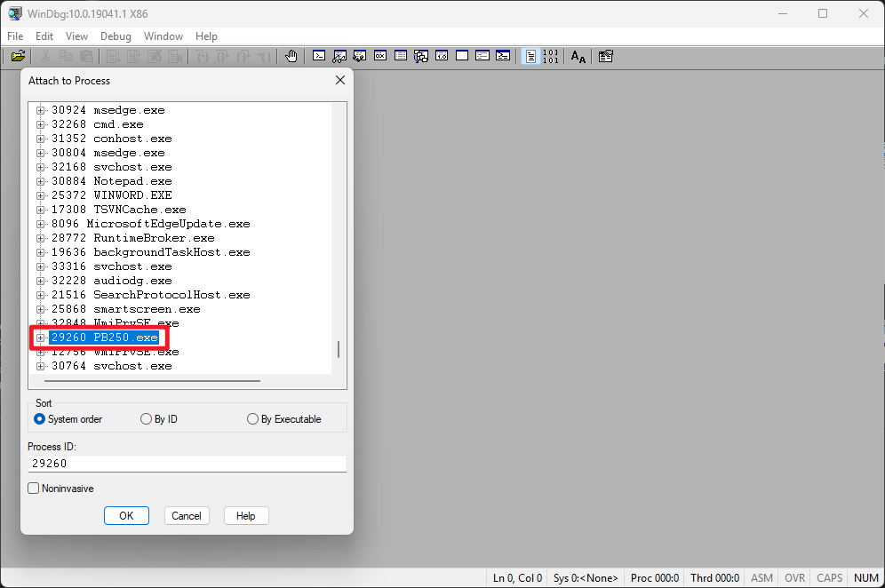Click the Options toolbar icon
Image resolution: width=885 pixels, height=588 pixels.
pyautogui.click(x=606, y=56)
